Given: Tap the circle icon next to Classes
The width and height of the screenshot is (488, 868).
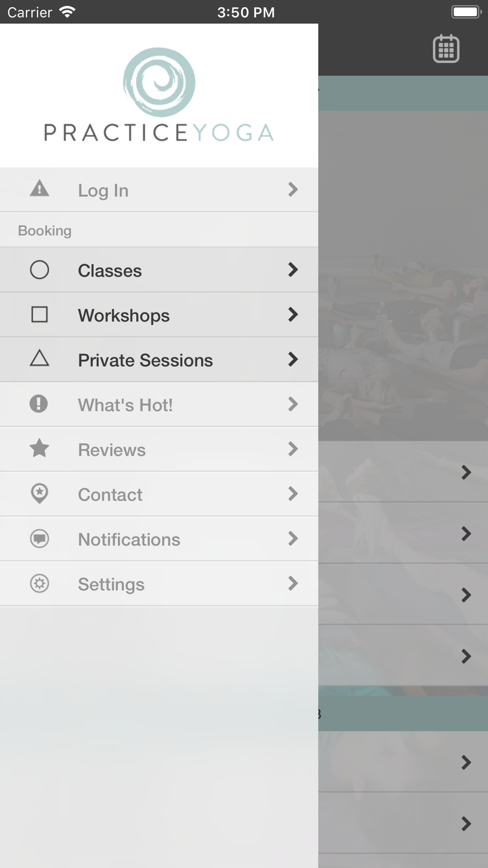Looking at the screenshot, I should click(40, 269).
